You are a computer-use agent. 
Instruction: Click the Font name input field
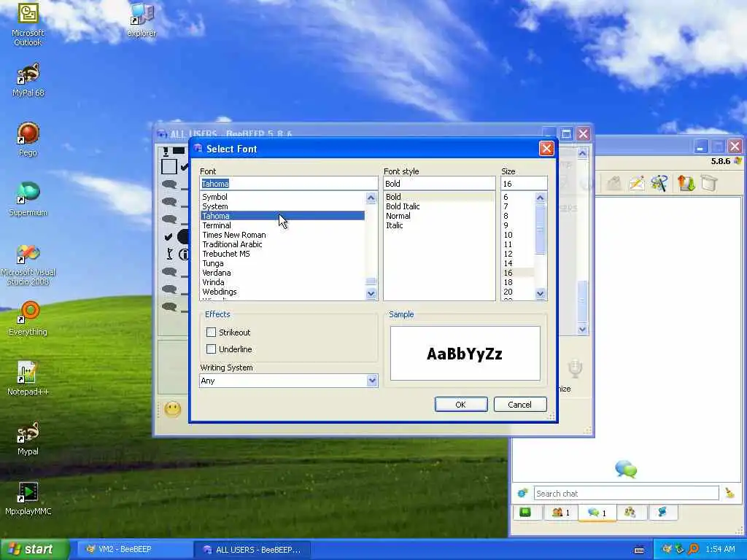[289, 183]
